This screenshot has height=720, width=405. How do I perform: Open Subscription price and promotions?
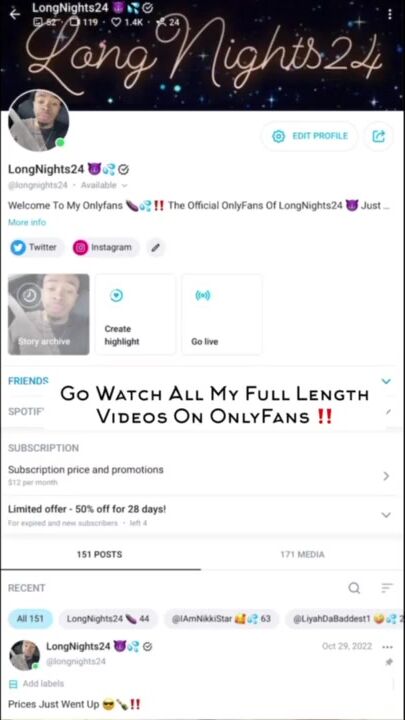point(199,476)
